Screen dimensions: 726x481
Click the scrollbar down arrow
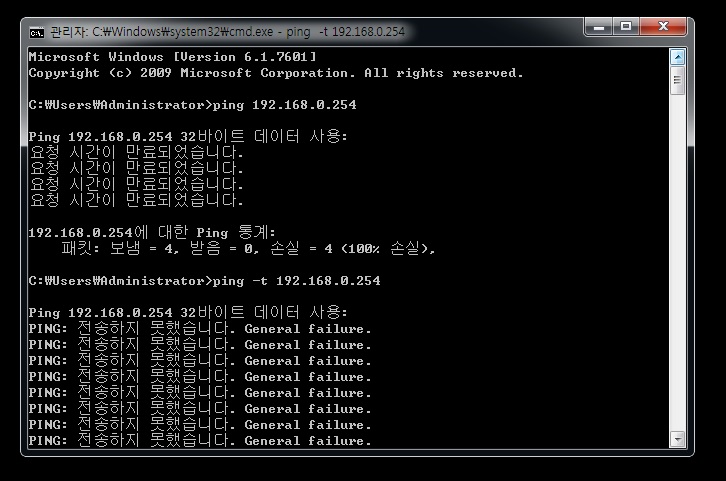click(677, 439)
